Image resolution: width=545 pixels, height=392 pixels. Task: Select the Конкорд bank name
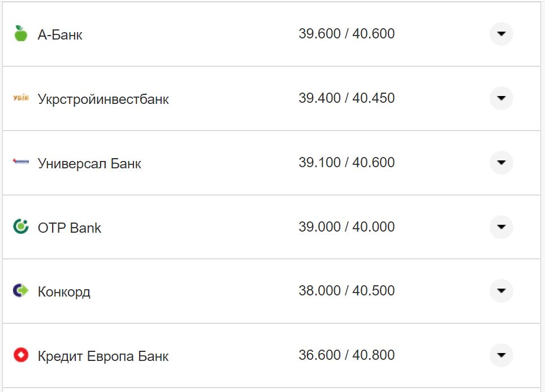pos(64,292)
